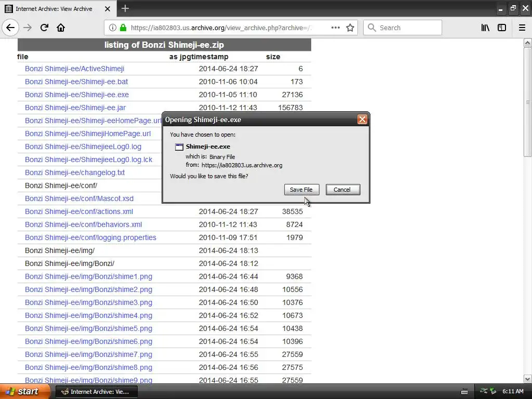Toggle the sidebar view icon
Image resolution: width=532 pixels, height=399 pixels.
click(x=502, y=28)
